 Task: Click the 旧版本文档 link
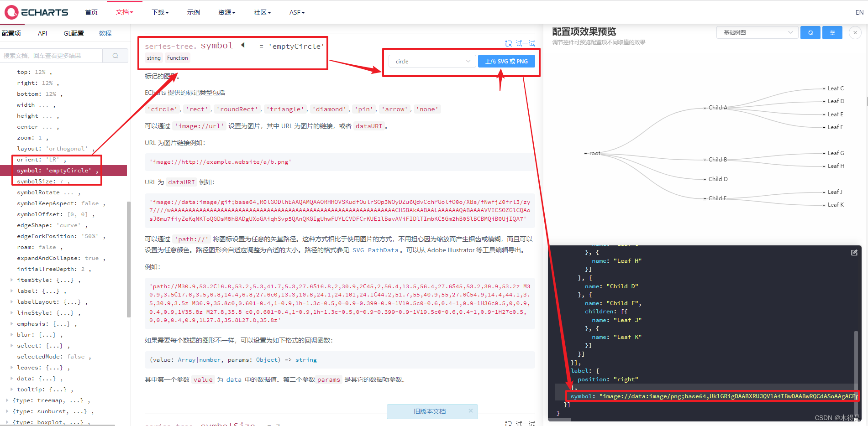pyautogui.click(x=430, y=411)
